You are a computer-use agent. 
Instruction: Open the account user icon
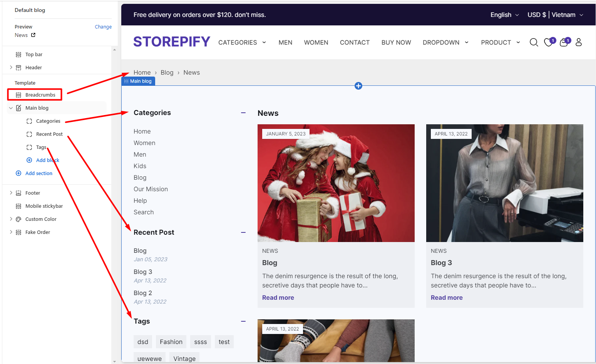(x=579, y=42)
